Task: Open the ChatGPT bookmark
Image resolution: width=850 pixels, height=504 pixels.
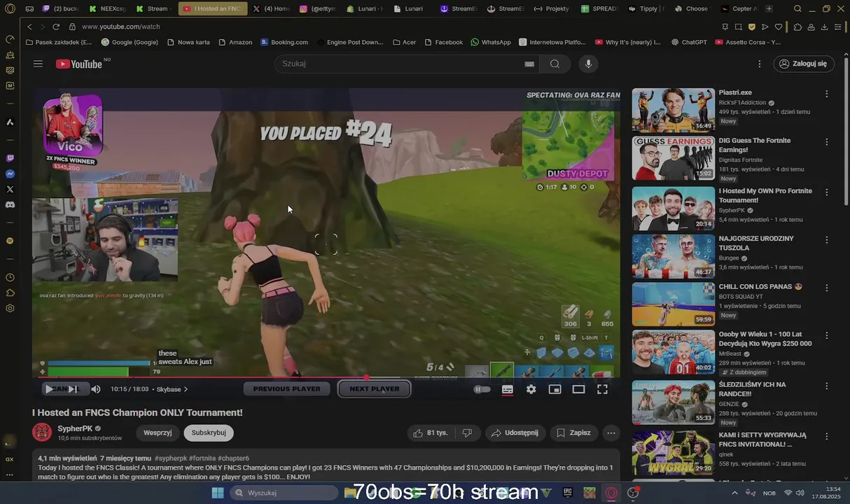Action: tap(688, 42)
